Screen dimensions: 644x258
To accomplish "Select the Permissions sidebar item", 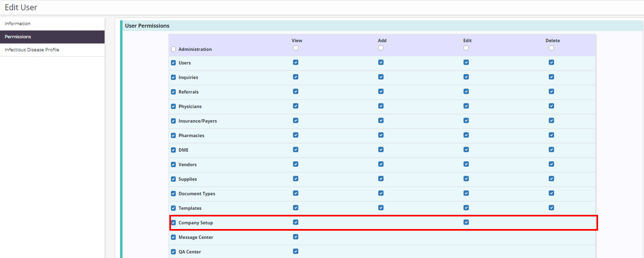I will (x=18, y=37).
